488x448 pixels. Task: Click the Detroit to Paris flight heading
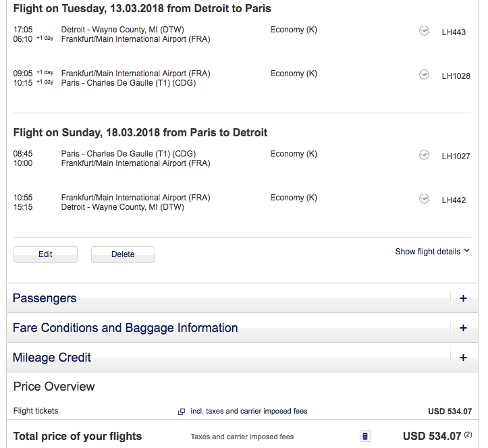pos(142,9)
